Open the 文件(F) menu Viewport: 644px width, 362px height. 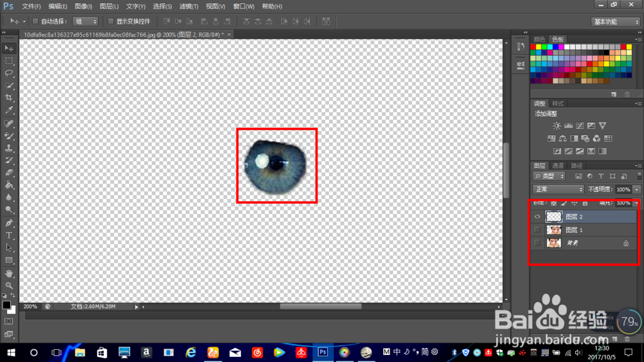(31, 6)
